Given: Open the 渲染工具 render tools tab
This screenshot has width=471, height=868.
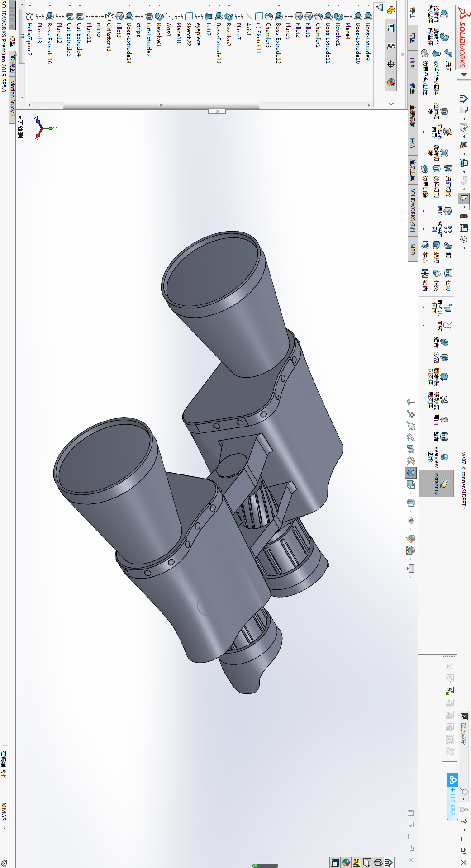Looking at the screenshot, I should (413, 169).
